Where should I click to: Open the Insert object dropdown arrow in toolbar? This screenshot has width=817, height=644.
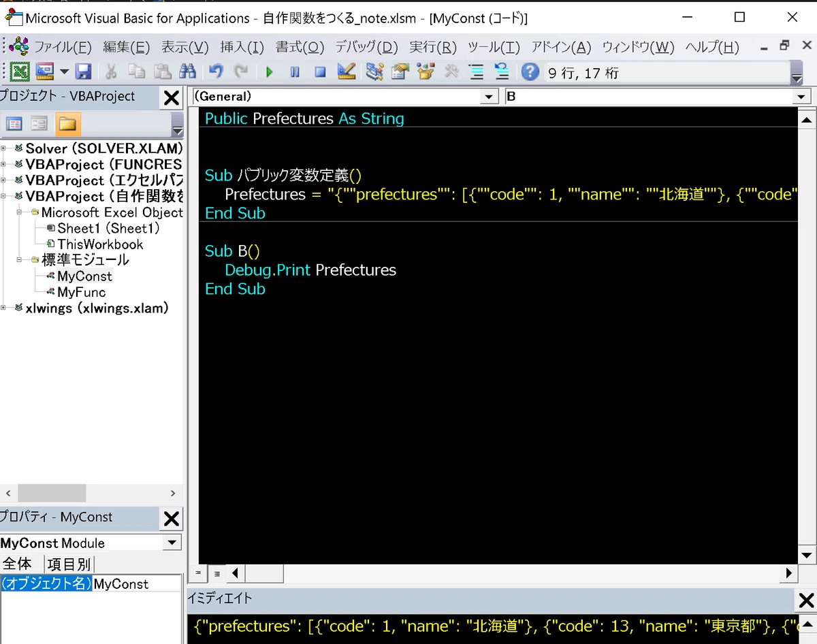64,72
